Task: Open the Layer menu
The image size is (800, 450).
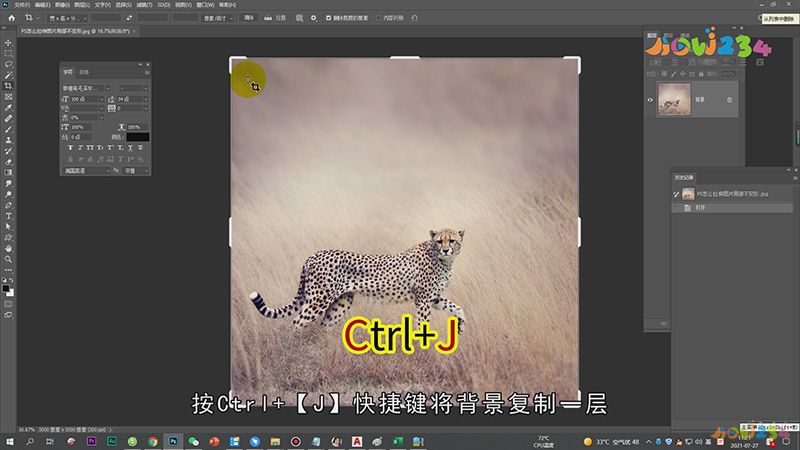Action: coord(82,5)
